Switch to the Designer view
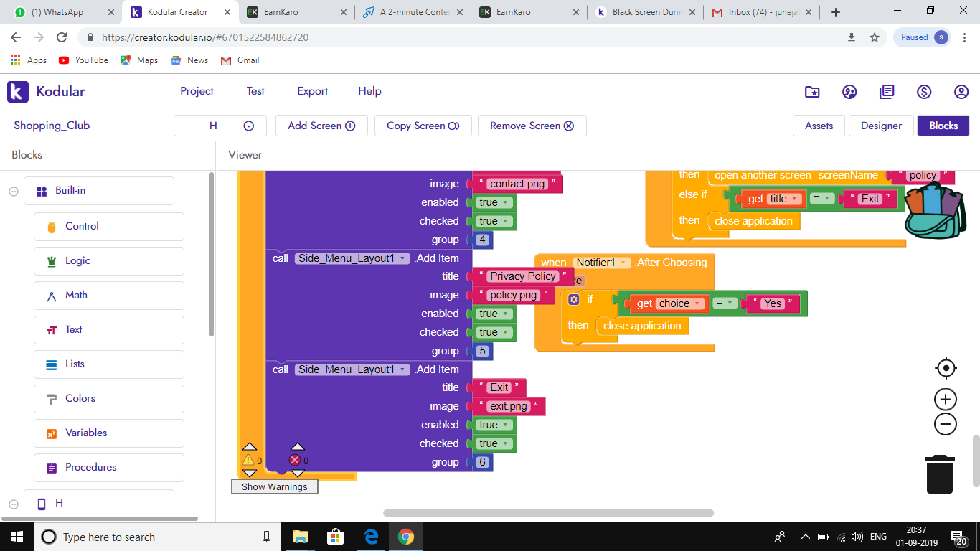This screenshot has height=551, width=980. click(881, 126)
